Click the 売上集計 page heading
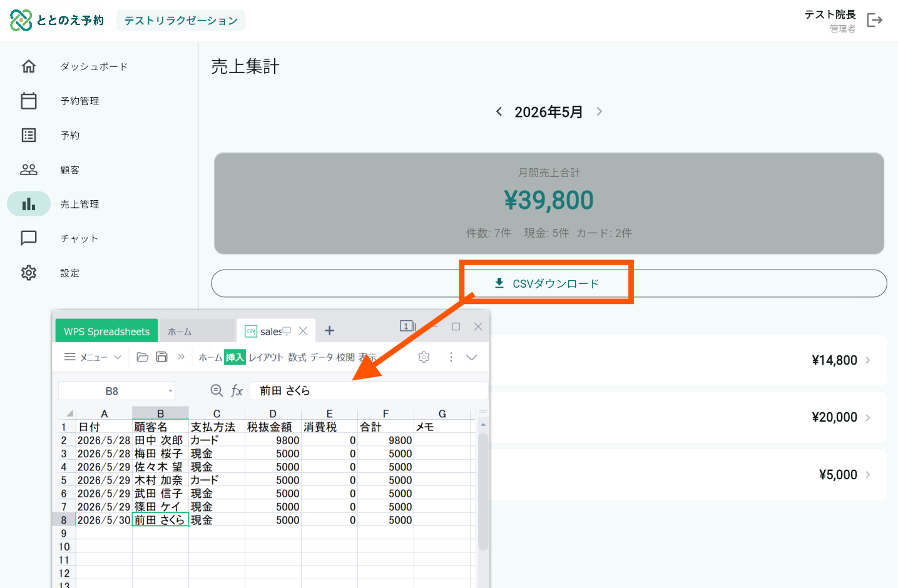 (245, 66)
